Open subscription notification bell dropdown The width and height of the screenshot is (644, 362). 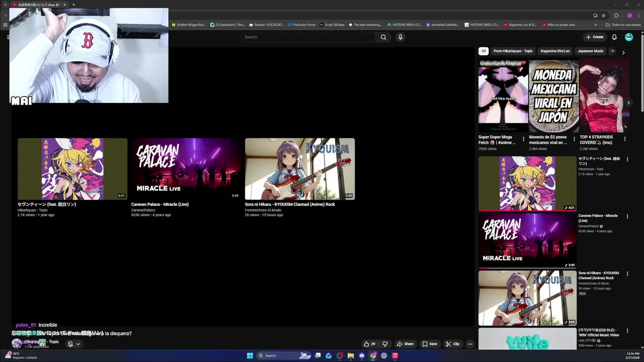point(73,344)
